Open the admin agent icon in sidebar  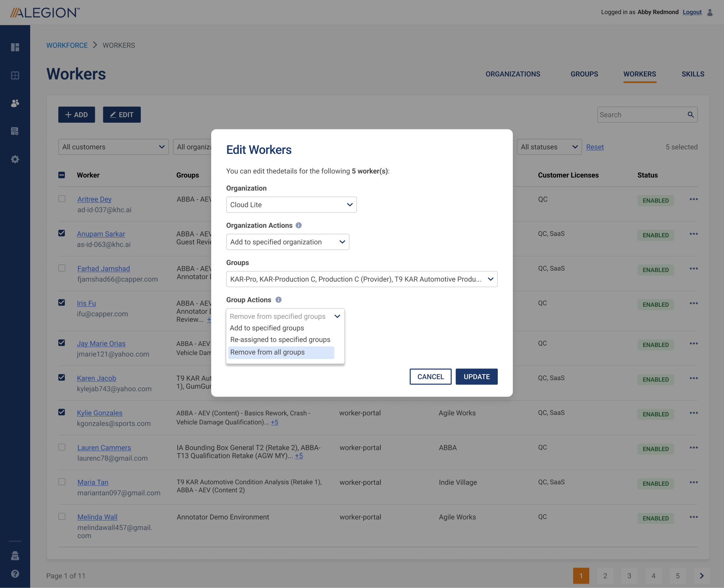pyautogui.click(x=15, y=555)
